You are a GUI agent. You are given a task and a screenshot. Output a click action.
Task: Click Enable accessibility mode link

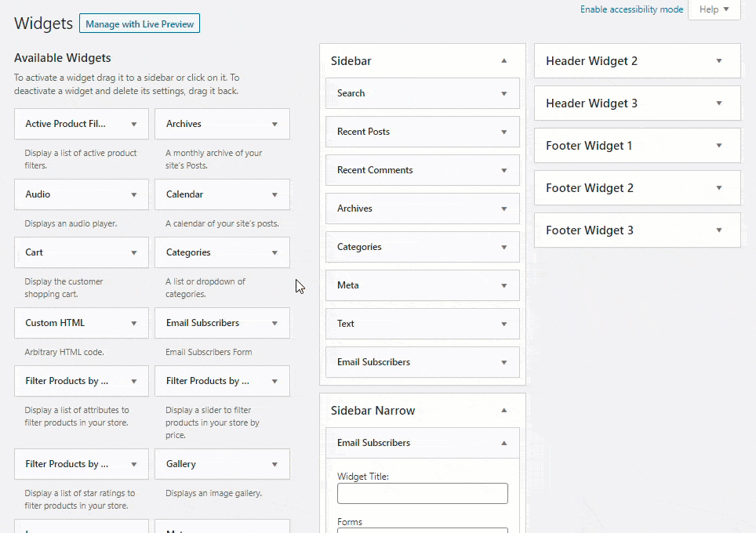tap(631, 9)
